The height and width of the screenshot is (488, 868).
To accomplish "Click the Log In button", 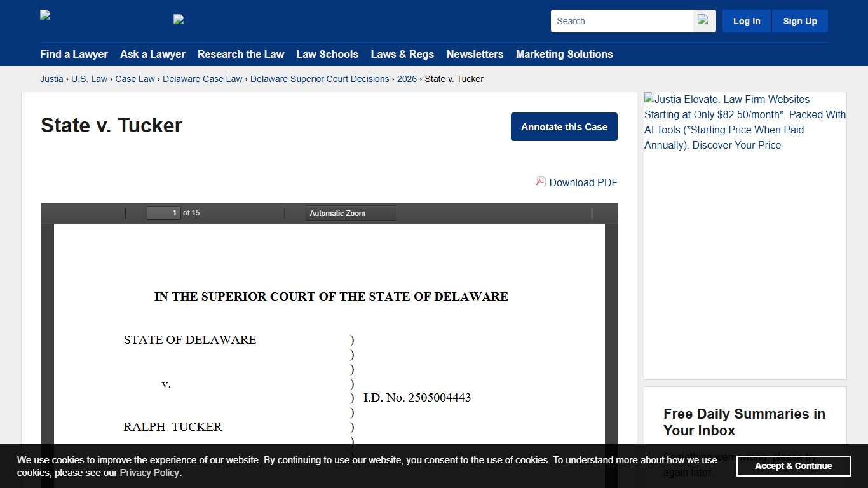I will click(746, 20).
